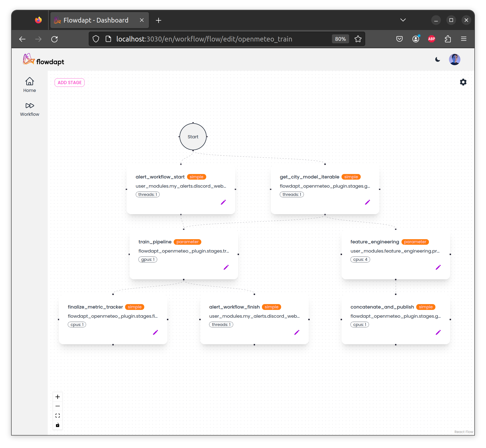The image size is (486, 448).
Task: Open editor for feature_engineering stage
Action: [438, 267]
